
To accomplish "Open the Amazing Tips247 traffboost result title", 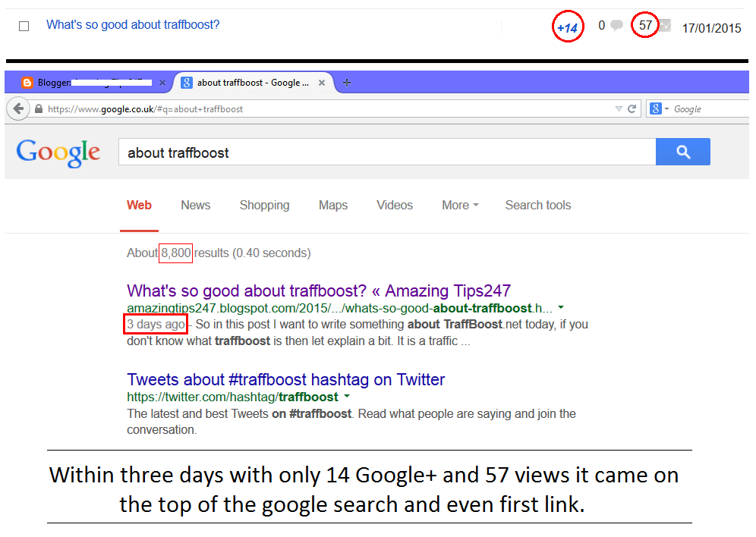I will click(x=319, y=291).
